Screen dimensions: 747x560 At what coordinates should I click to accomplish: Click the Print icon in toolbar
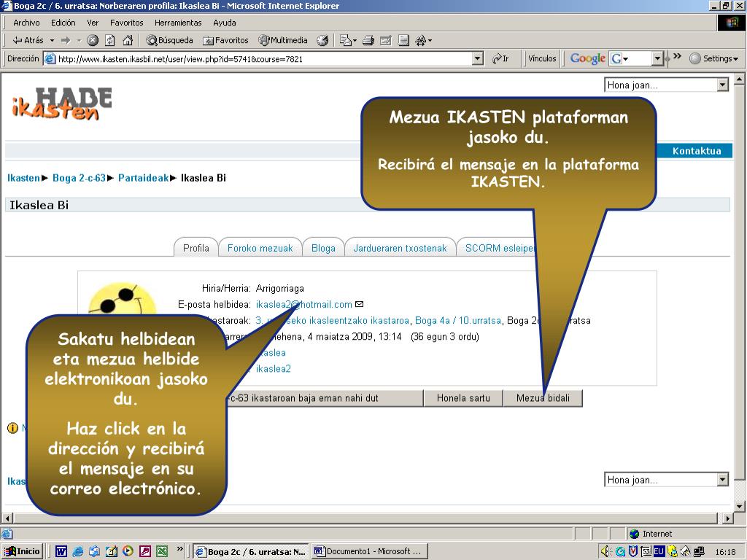point(368,41)
